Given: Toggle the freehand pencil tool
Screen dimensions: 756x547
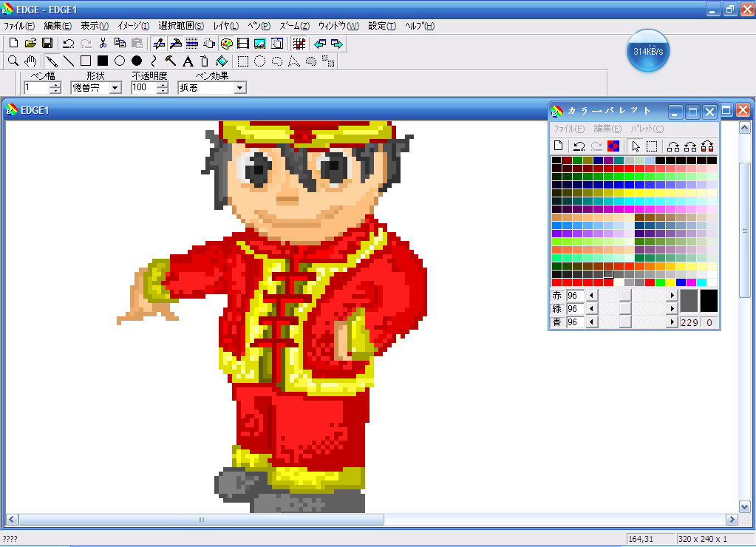Looking at the screenshot, I should click(52, 61).
